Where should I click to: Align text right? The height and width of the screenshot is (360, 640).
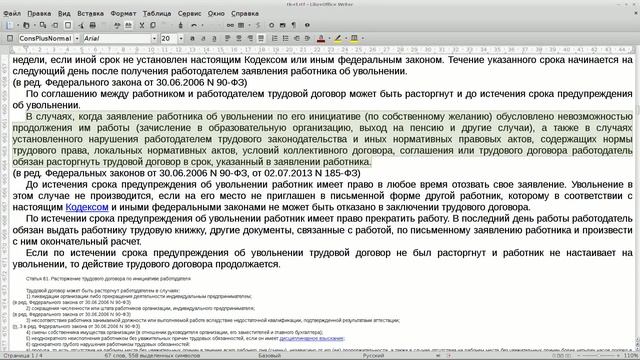click(250, 38)
